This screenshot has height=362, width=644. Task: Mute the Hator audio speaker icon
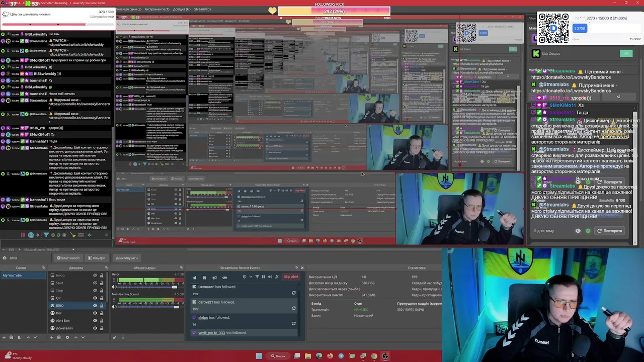(x=114, y=287)
